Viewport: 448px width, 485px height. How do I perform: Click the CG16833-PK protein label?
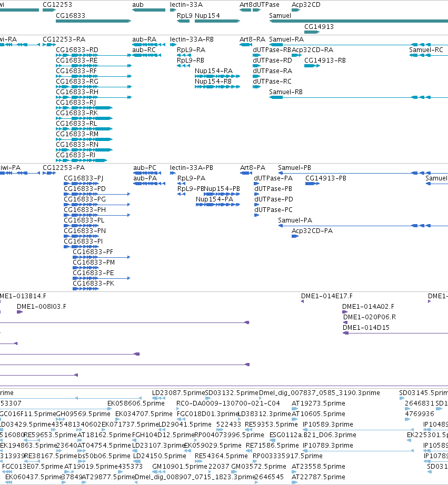point(94,284)
